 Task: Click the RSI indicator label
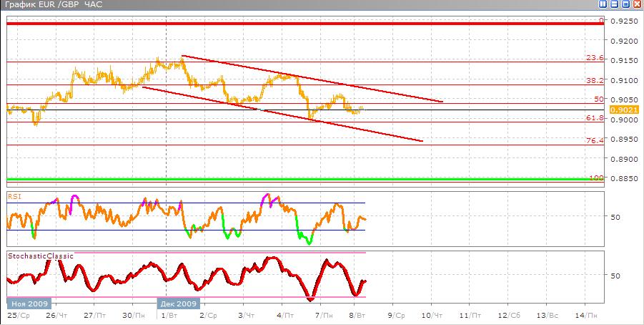[x=14, y=194]
